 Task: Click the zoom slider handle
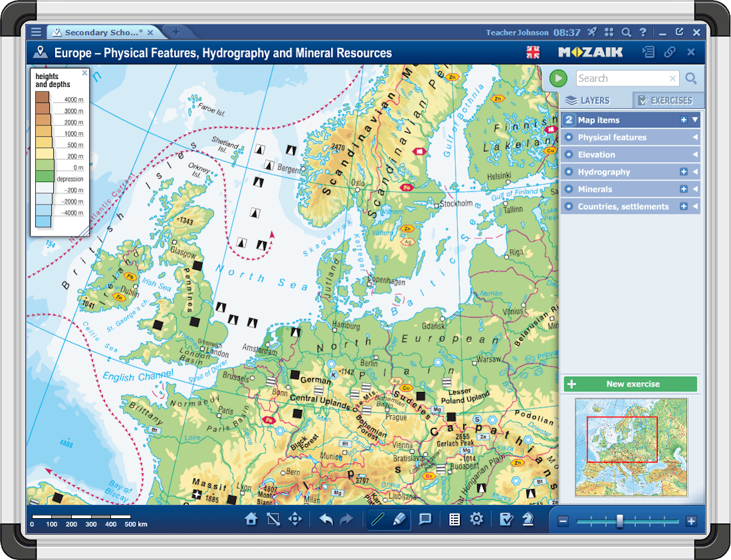pyautogui.click(x=620, y=521)
